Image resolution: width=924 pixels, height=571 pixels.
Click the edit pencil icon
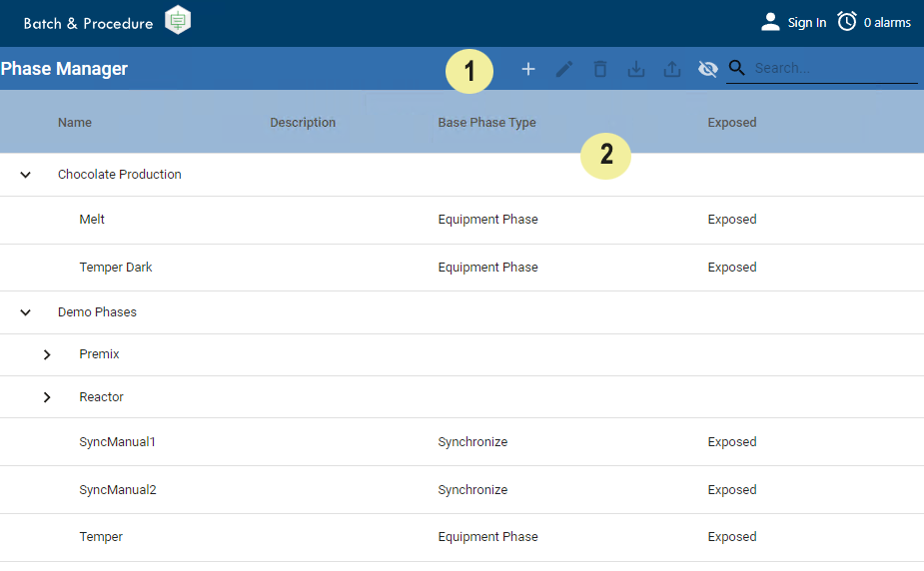[x=564, y=69]
